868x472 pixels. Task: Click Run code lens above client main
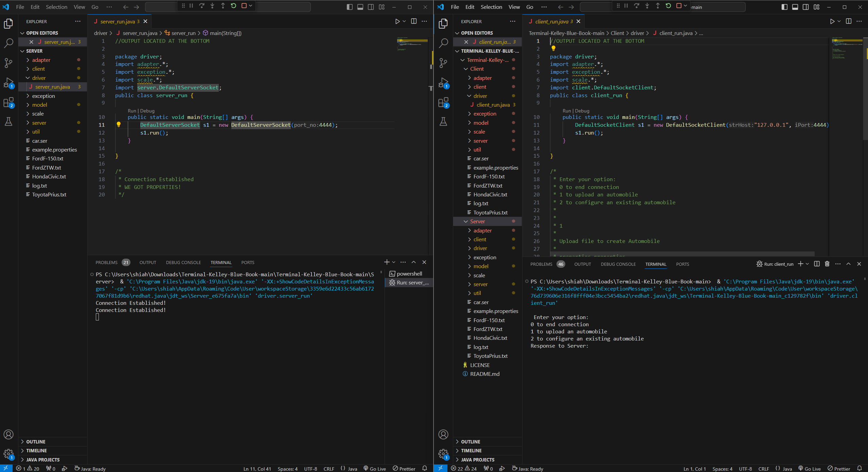[x=566, y=111]
